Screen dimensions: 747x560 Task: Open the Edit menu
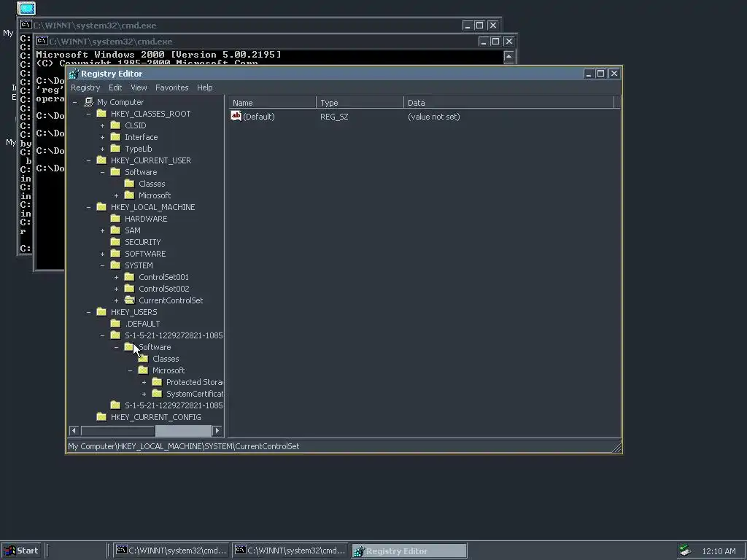(115, 87)
